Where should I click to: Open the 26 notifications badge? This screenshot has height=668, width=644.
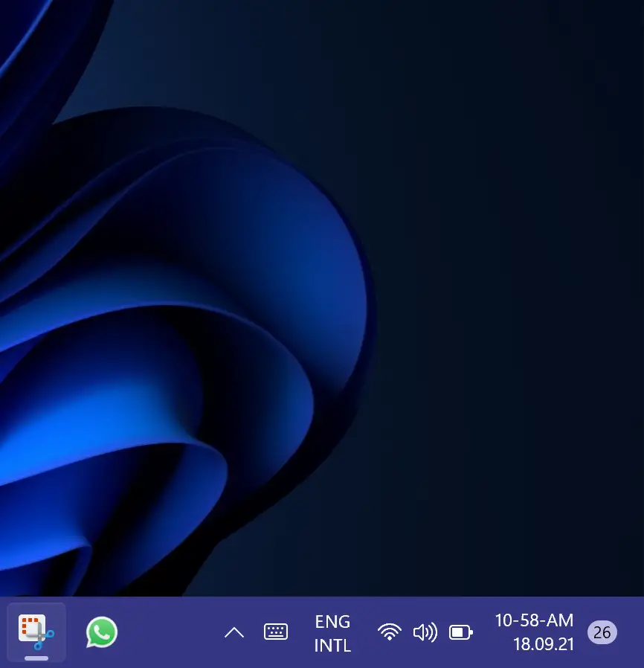602,632
